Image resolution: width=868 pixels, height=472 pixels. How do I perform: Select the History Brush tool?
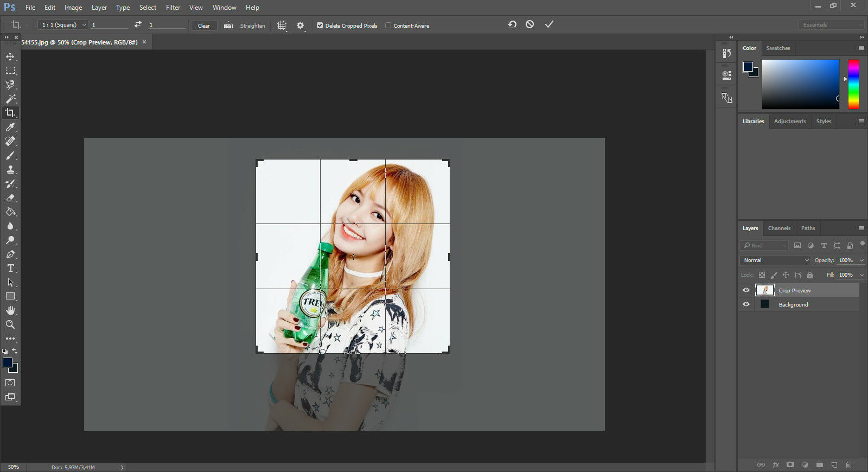pyautogui.click(x=10, y=183)
